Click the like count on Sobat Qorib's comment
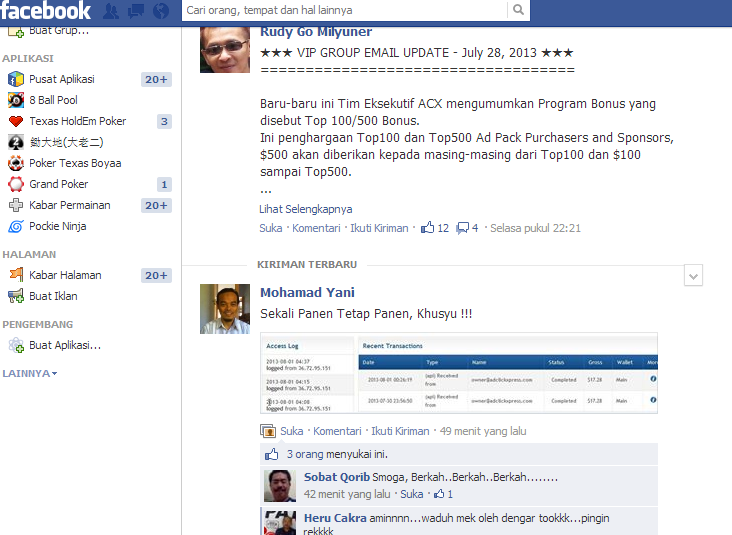The height and width of the screenshot is (535, 732). coord(443,494)
